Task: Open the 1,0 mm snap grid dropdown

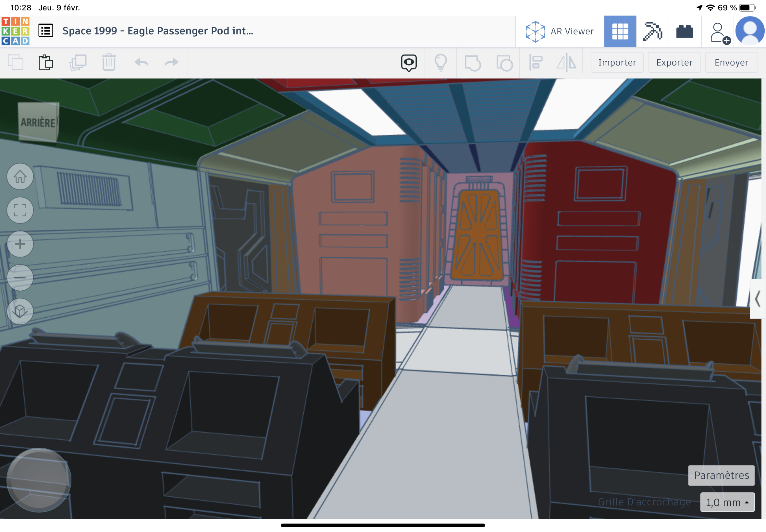Action: (x=727, y=502)
